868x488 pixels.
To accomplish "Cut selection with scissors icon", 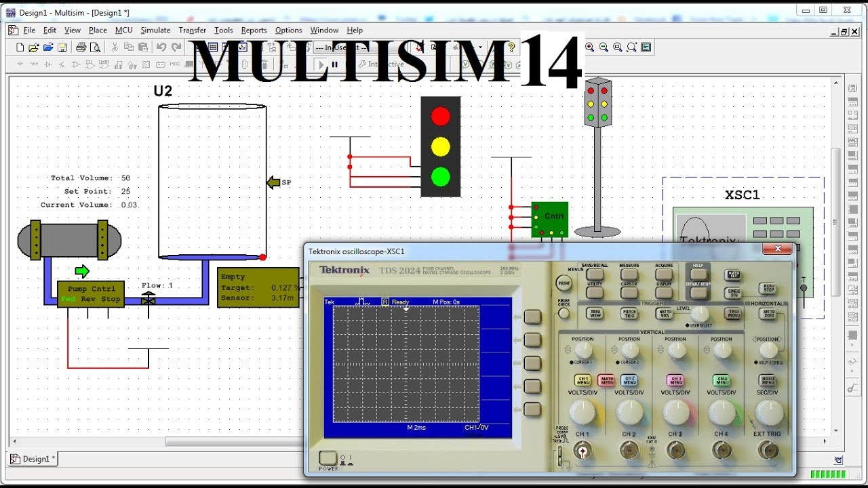I will coord(115,47).
